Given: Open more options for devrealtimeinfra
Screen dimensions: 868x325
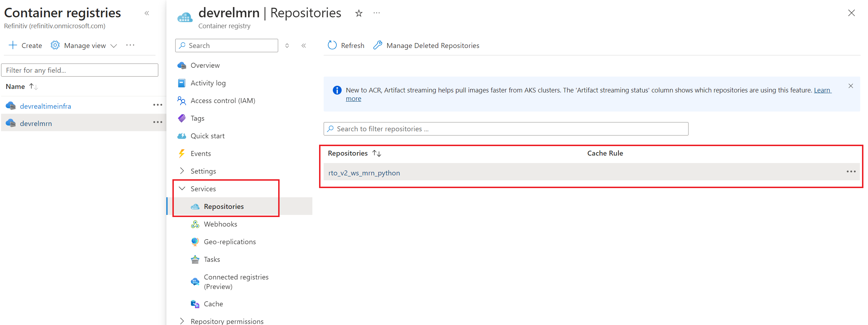Looking at the screenshot, I should tap(158, 105).
